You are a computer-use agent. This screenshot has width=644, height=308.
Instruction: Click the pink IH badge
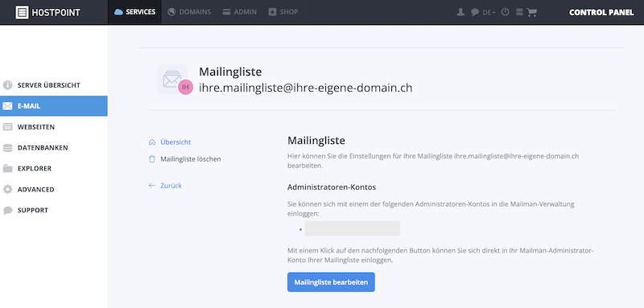point(186,87)
